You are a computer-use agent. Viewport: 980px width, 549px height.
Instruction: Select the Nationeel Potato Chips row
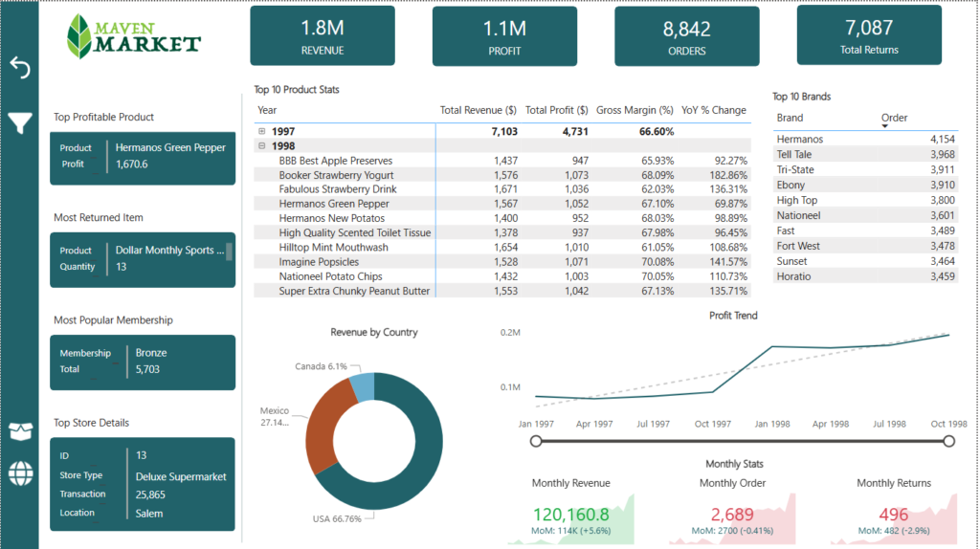point(501,276)
